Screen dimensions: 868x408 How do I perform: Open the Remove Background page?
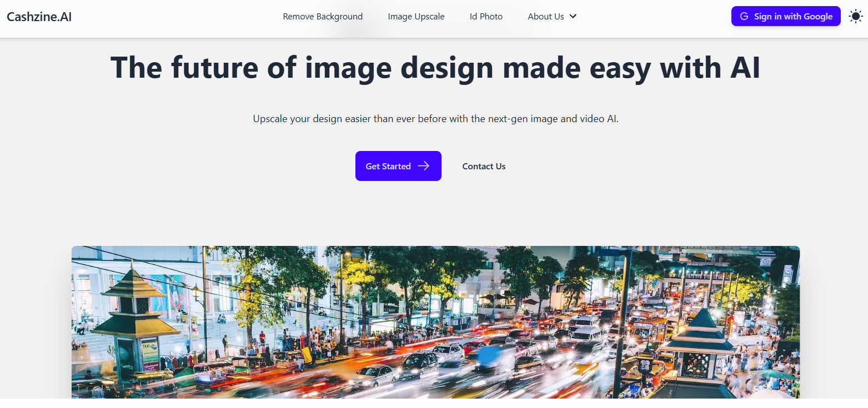tap(323, 17)
